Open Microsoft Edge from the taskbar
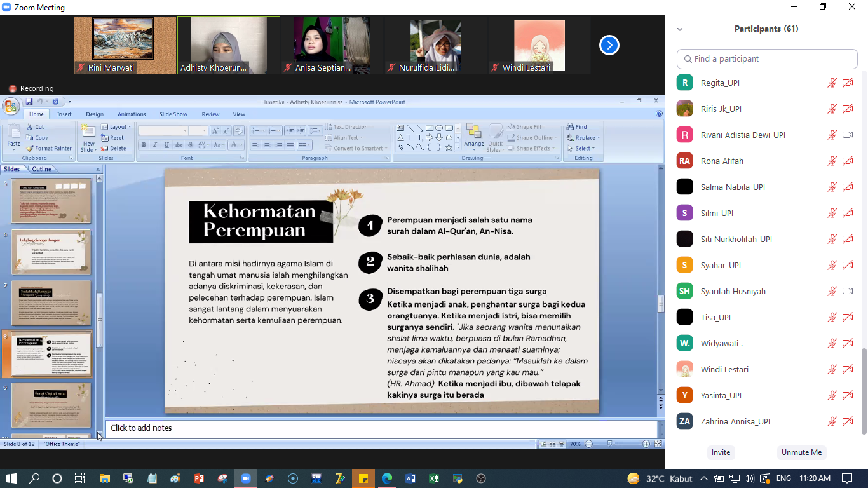 tap(387, 478)
